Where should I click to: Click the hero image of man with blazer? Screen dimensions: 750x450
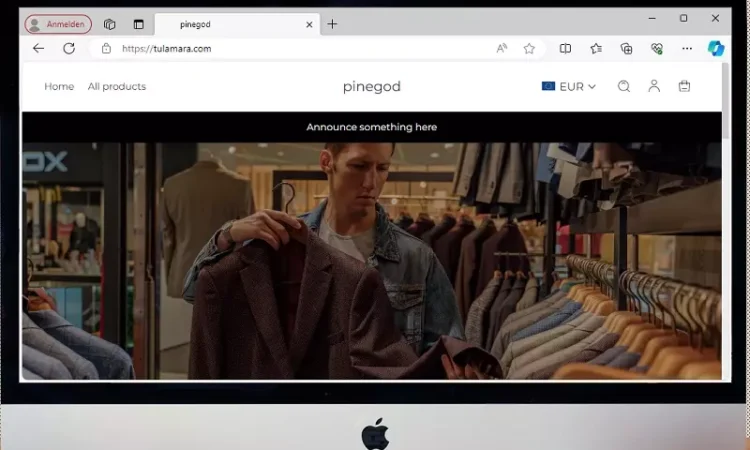point(372,261)
